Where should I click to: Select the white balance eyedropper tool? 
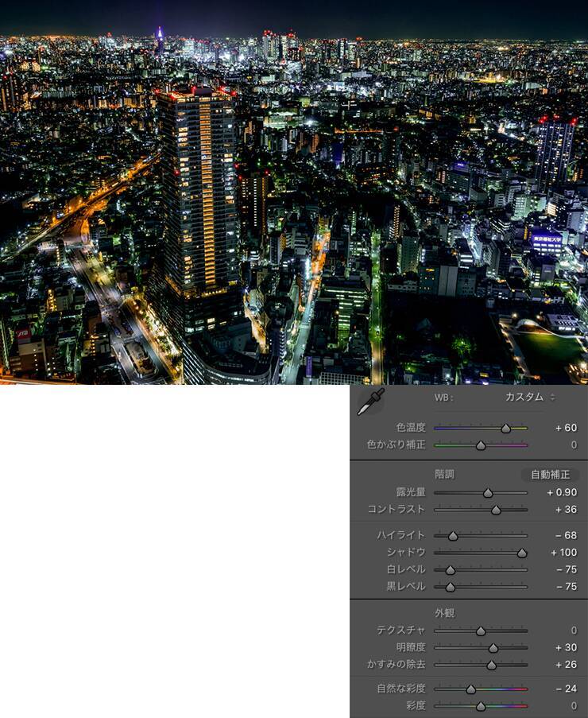370,402
